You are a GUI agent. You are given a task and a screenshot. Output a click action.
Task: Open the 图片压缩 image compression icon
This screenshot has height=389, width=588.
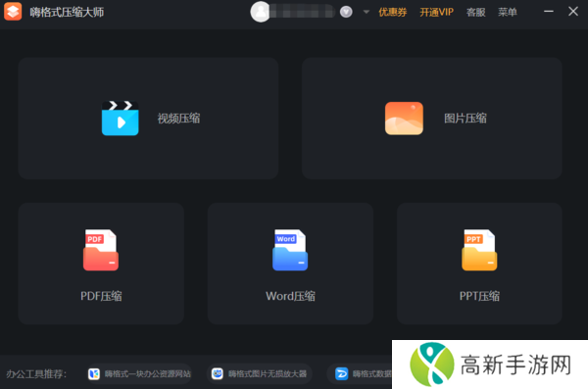tap(404, 119)
